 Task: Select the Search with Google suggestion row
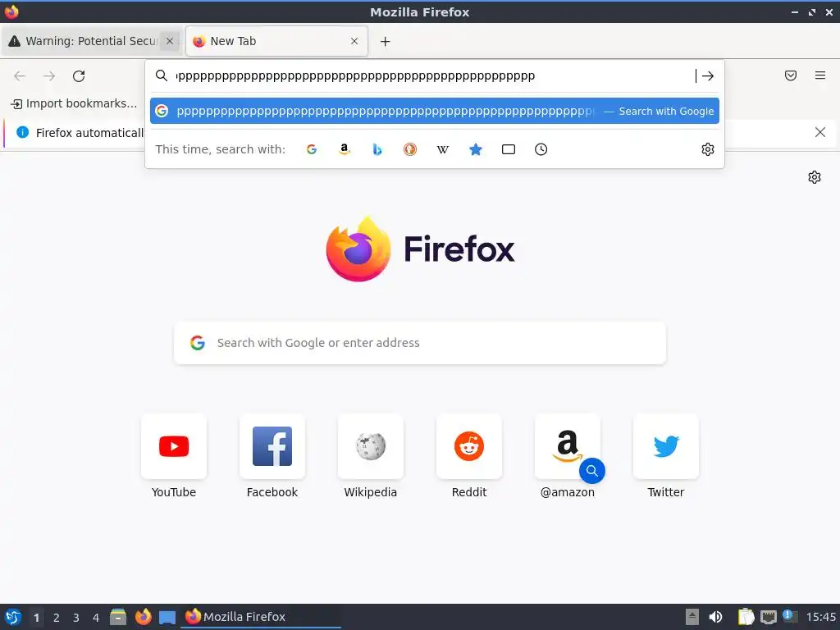click(x=435, y=111)
